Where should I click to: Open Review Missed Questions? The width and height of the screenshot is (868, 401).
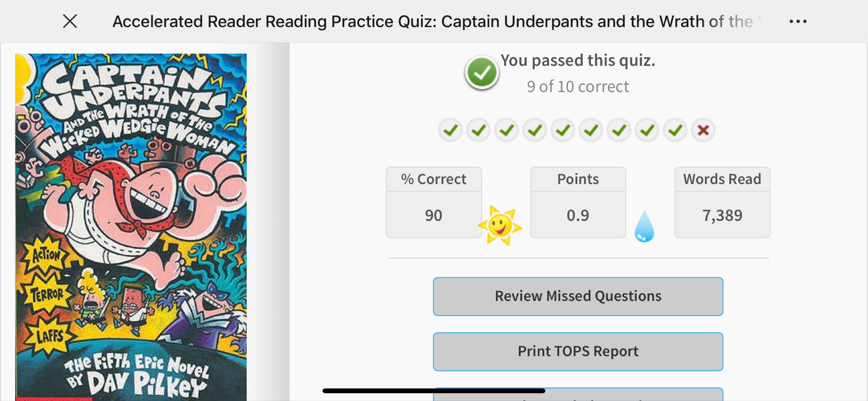(578, 296)
